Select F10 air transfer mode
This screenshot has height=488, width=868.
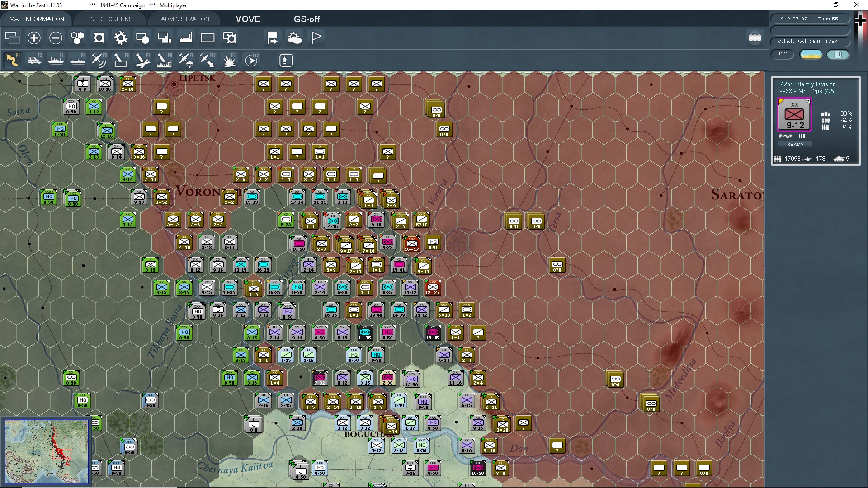tap(208, 60)
